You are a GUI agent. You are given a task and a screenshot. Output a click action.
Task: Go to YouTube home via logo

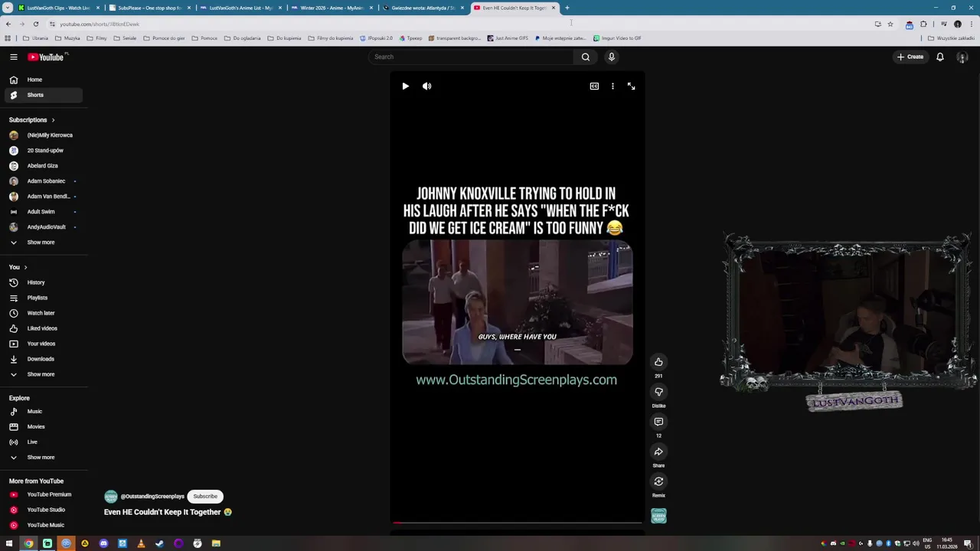pyautogui.click(x=46, y=57)
